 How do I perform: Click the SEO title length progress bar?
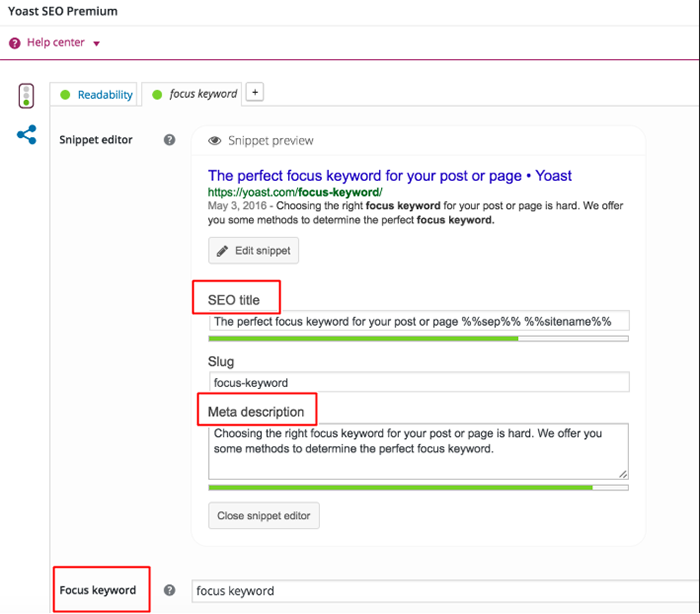point(418,339)
